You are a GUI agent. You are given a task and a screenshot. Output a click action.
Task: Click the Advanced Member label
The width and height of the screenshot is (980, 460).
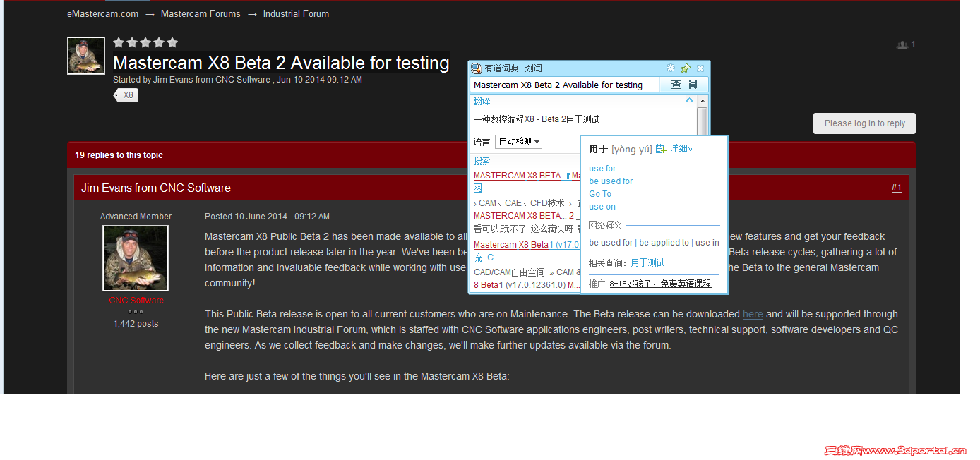[x=136, y=217]
